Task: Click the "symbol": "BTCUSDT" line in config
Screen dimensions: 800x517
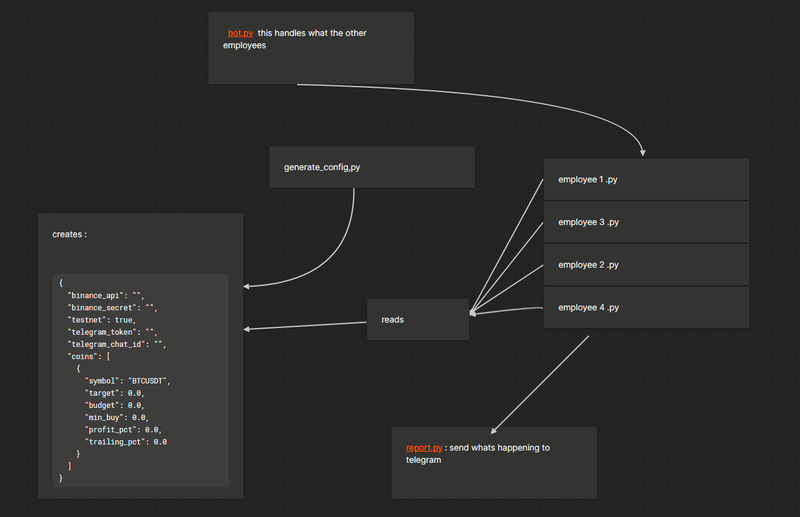Action: (x=128, y=381)
